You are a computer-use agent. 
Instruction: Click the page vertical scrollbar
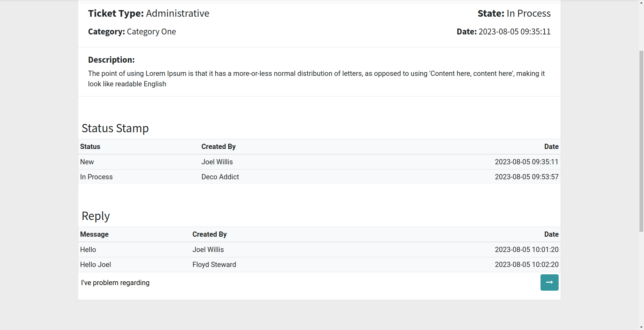641,141
